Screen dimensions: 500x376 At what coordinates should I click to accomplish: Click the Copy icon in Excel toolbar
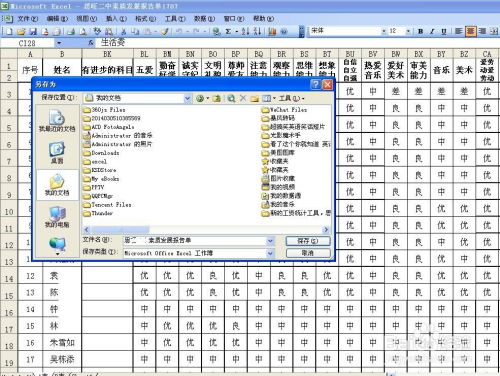tap(135, 31)
